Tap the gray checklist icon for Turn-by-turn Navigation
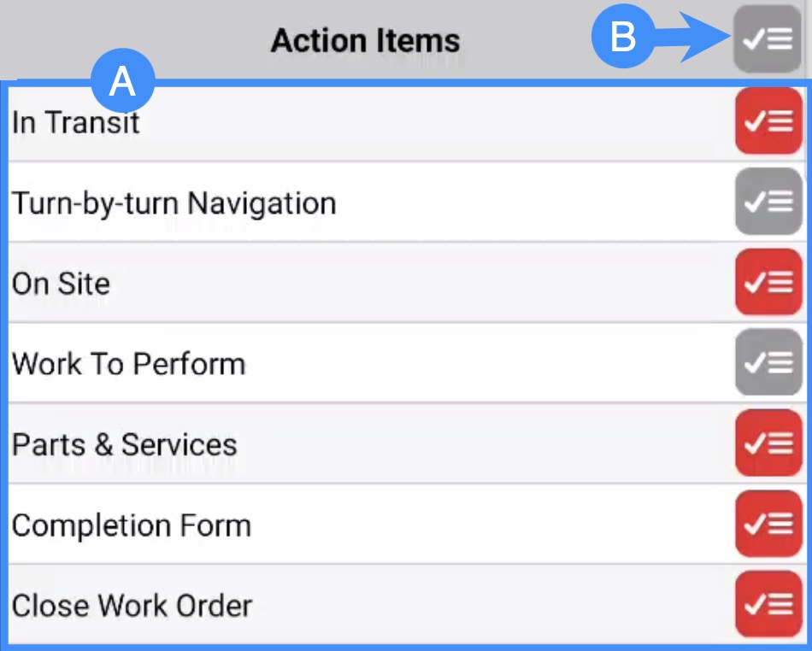The height and width of the screenshot is (651, 812). pos(768,202)
